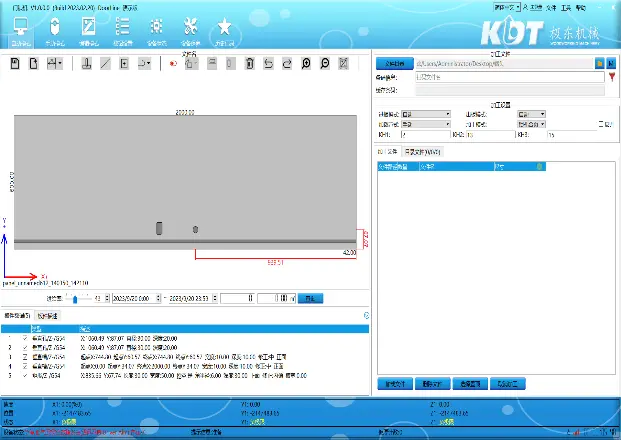
Task: Open the mouse-icon manual module
Action: point(55,32)
